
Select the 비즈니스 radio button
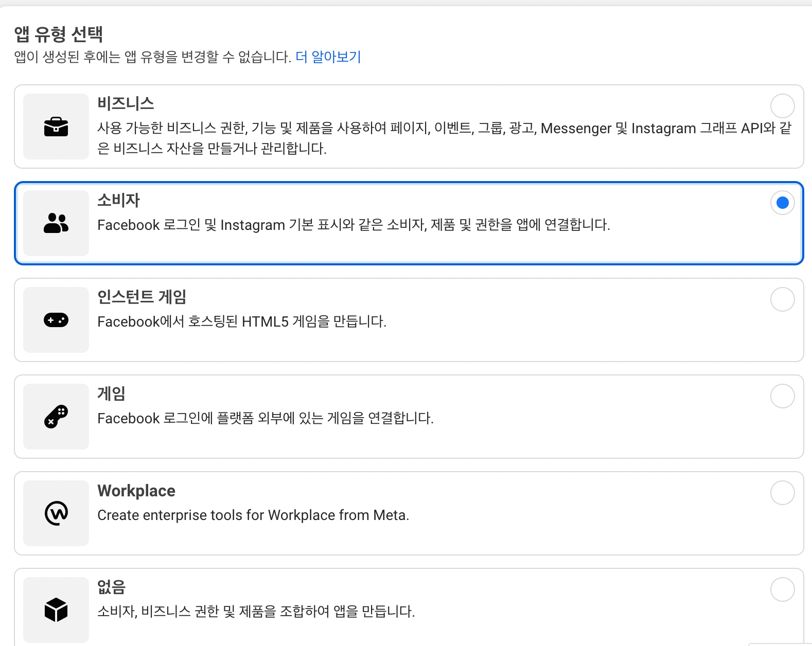point(782,106)
